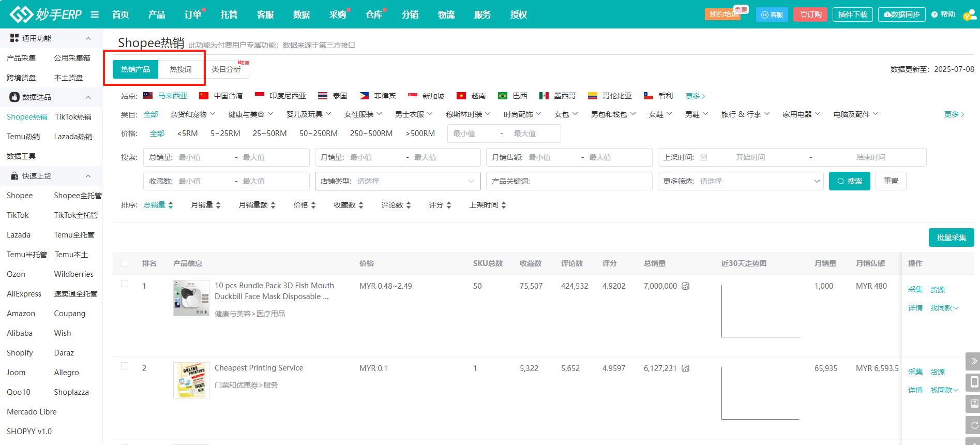Show 更多 categories link

pos(954,114)
